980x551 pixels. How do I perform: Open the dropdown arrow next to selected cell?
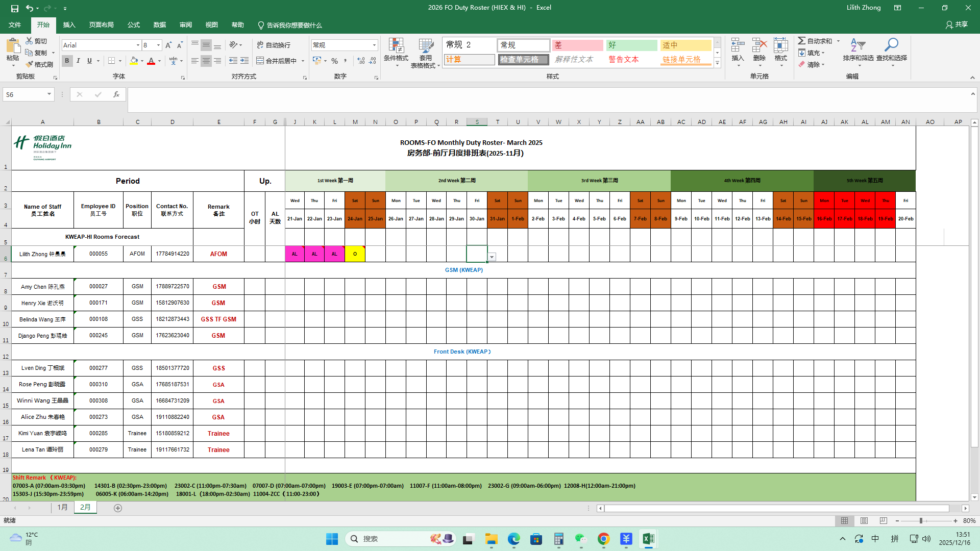tap(492, 257)
